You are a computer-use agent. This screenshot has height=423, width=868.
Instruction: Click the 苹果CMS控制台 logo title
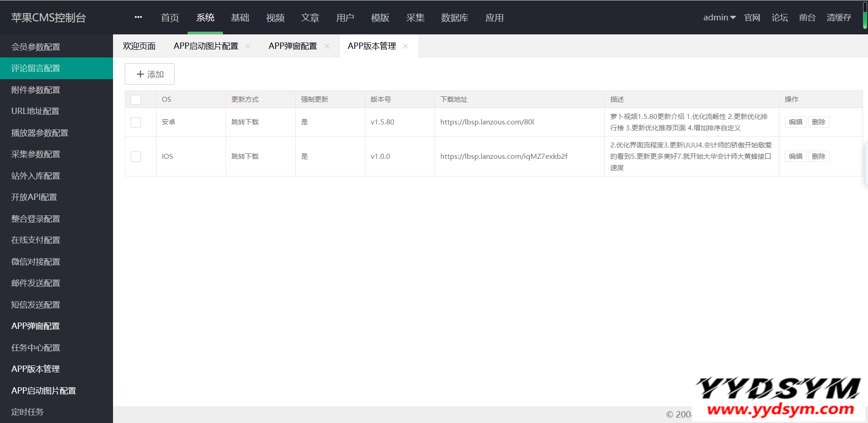(48, 18)
